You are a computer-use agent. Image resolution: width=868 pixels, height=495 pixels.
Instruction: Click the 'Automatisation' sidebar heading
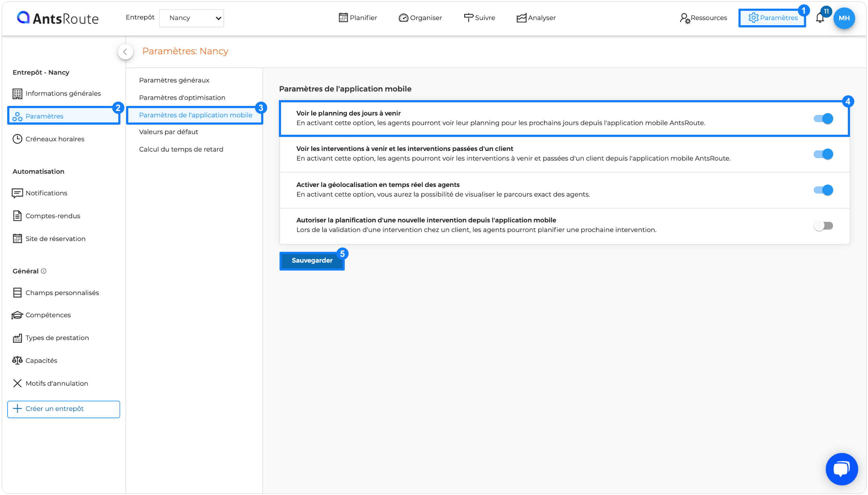pos(38,171)
